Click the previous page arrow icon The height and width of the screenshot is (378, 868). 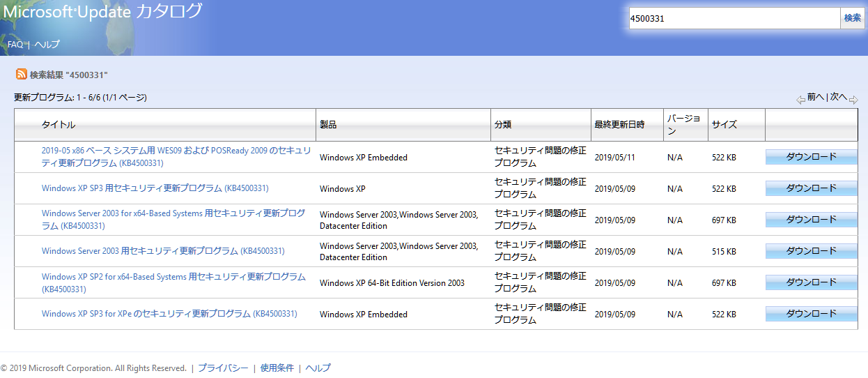click(800, 100)
